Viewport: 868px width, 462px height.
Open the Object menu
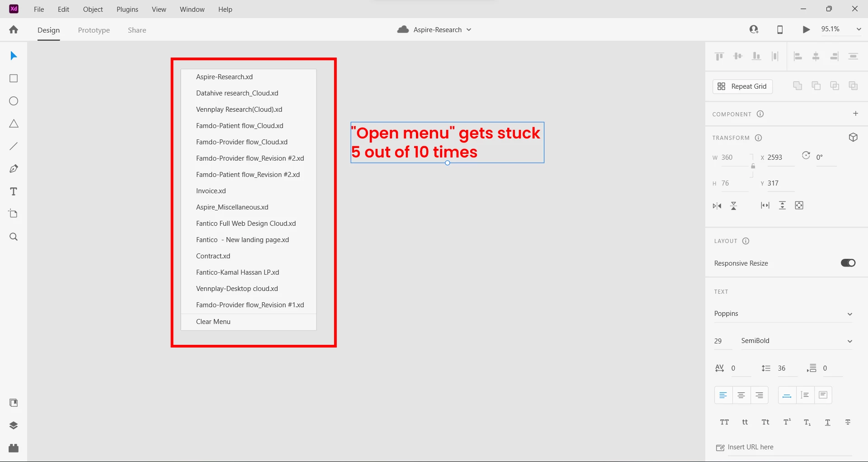[x=93, y=9]
